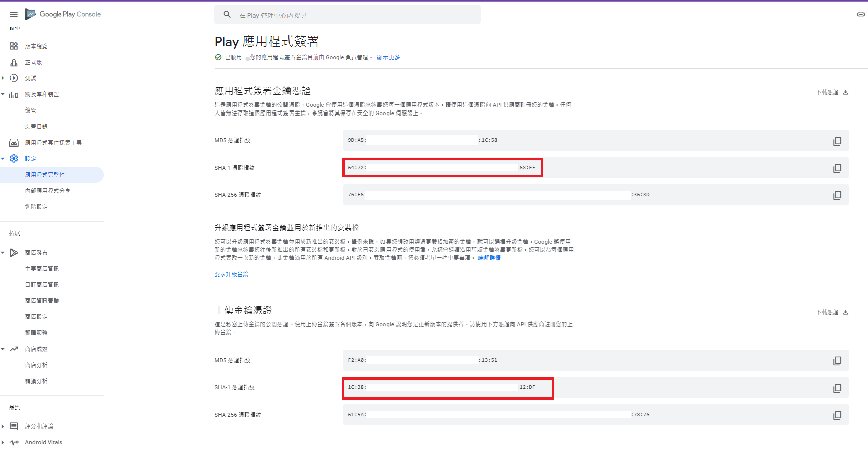The width and height of the screenshot is (868, 450).
Task: Click the 測試 testing icon in sidebar
Action: tap(14, 78)
